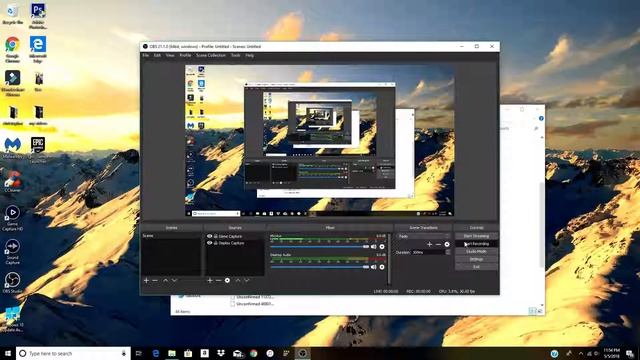Remove selected source with minus icon
The image size is (640, 360).
point(218,280)
